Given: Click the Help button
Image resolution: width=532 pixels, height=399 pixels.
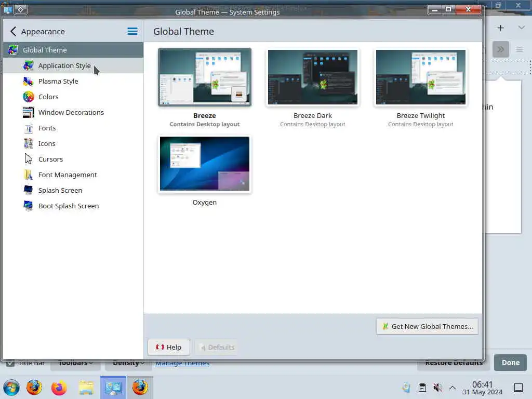Looking at the screenshot, I should pyautogui.click(x=169, y=347).
